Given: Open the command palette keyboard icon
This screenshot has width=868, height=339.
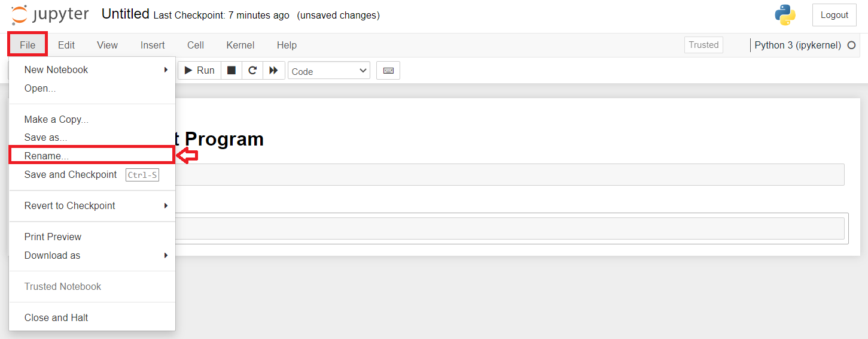Looking at the screenshot, I should 388,71.
